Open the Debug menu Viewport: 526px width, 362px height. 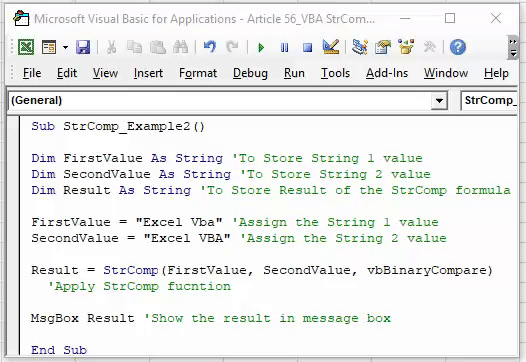pos(250,73)
